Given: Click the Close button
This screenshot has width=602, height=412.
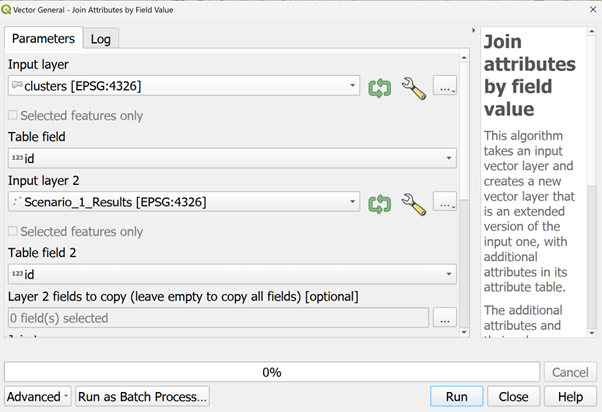Looking at the screenshot, I should click(513, 396).
